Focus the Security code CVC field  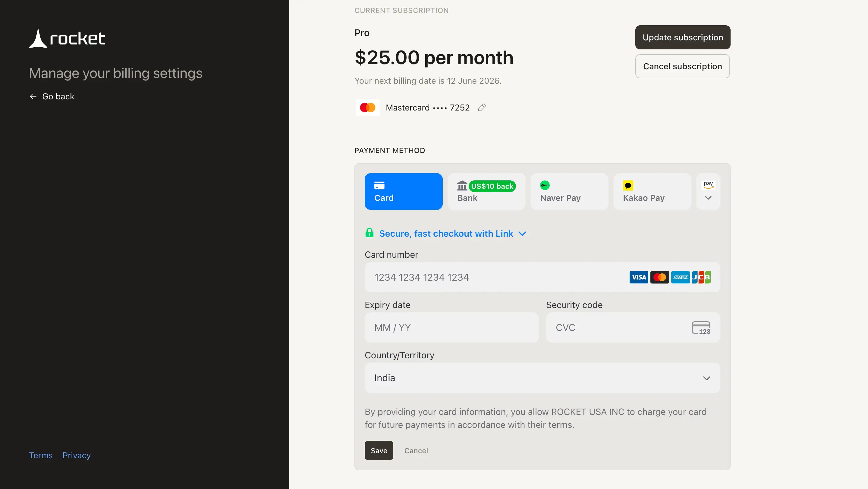[633, 328]
